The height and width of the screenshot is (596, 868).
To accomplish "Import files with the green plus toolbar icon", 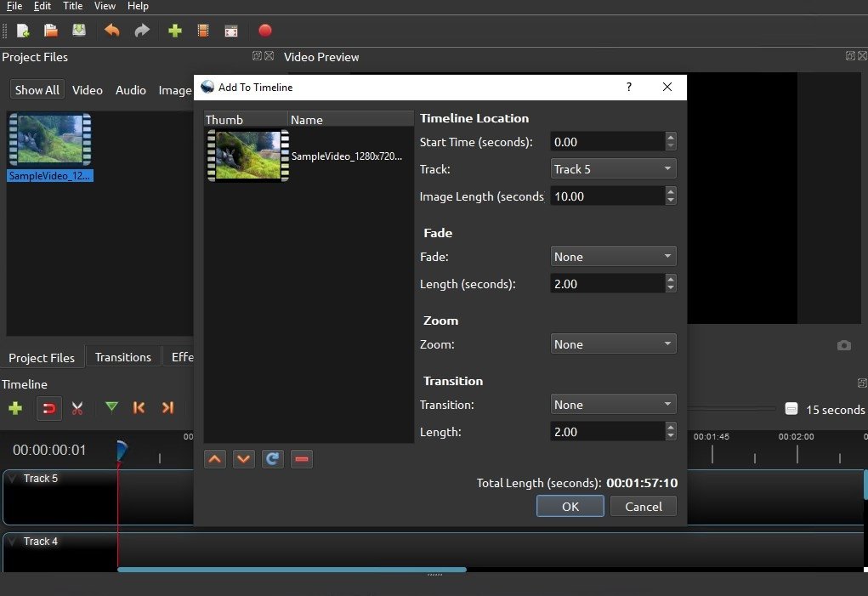I will point(175,31).
